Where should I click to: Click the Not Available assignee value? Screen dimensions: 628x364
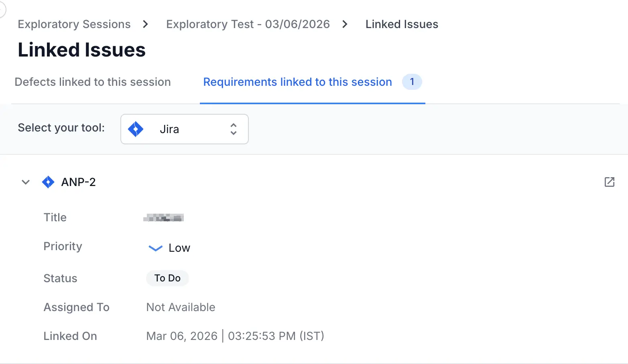point(181,307)
